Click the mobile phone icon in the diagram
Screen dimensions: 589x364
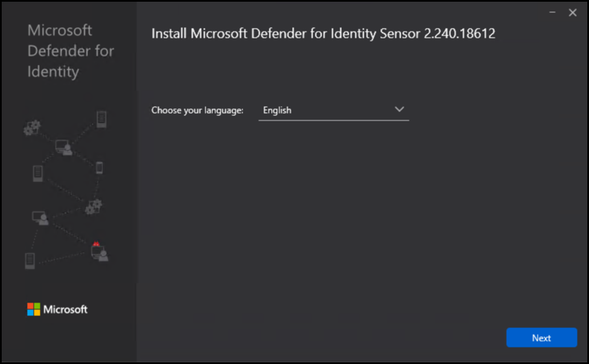99,167
